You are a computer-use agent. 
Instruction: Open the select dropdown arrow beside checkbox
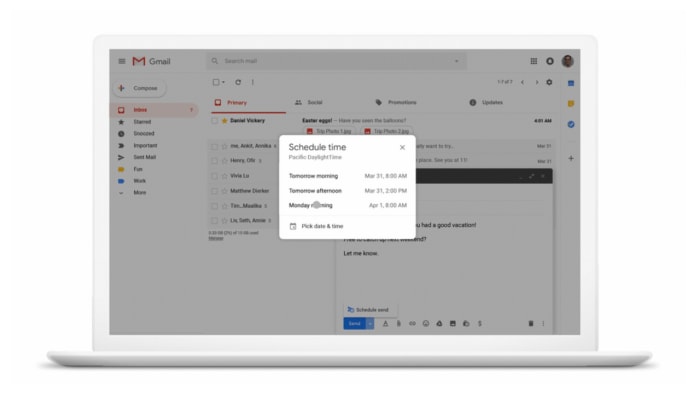[x=223, y=82]
